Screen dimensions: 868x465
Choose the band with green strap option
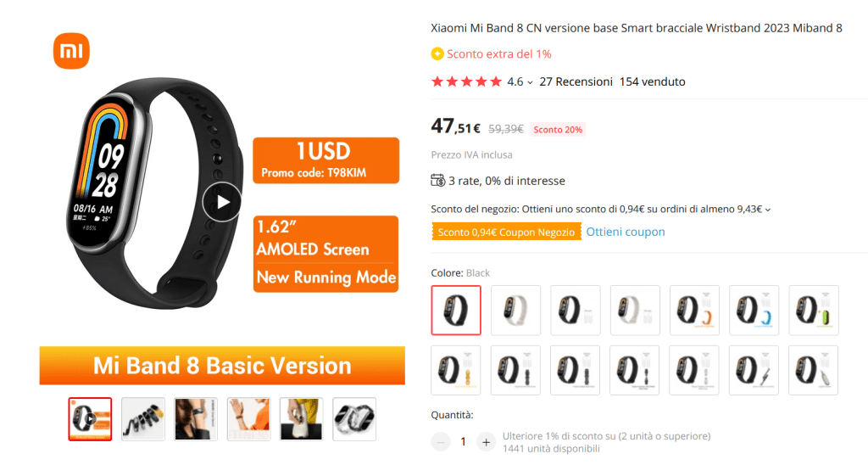pos(814,311)
